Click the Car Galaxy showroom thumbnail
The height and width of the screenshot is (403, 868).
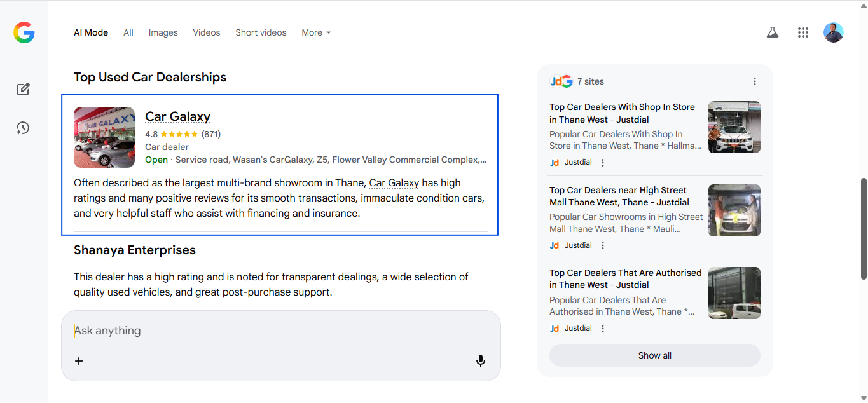point(104,137)
